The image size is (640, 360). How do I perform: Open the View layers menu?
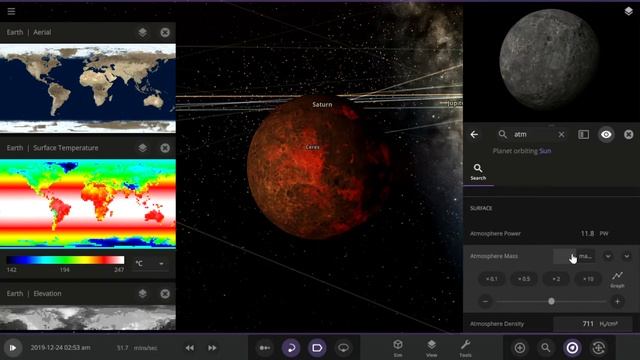(x=431, y=348)
